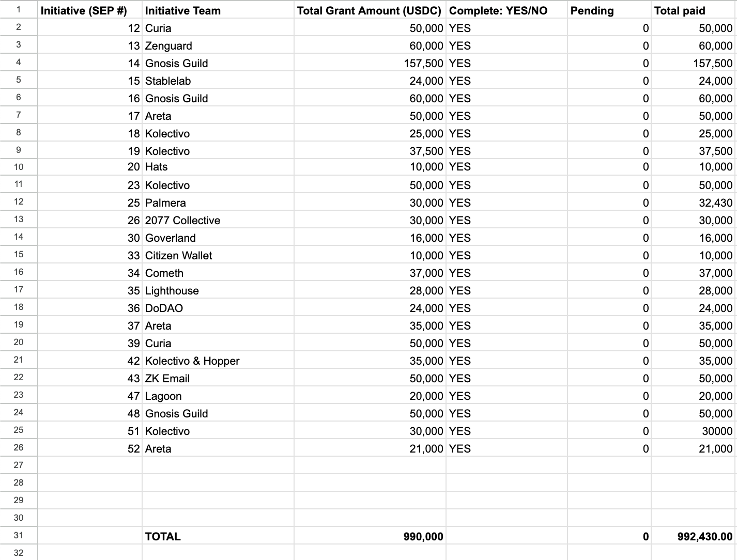737x560 pixels.
Task: Select the 30000 total paid cell
Action: click(x=694, y=431)
